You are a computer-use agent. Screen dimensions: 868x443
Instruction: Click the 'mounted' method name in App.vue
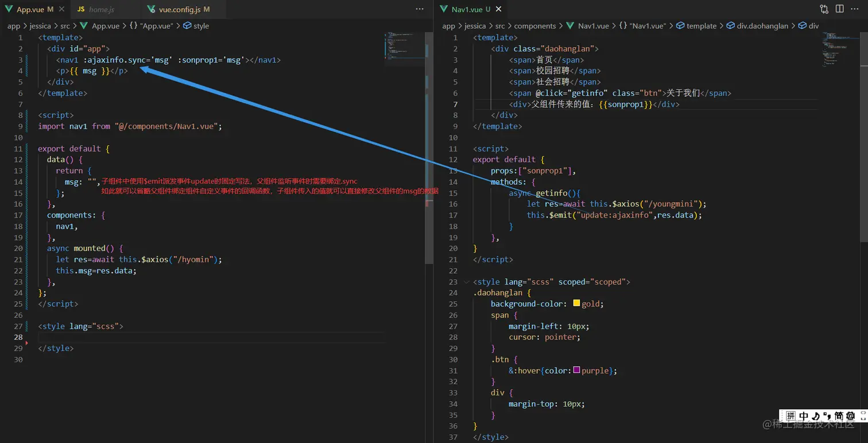(x=89, y=248)
